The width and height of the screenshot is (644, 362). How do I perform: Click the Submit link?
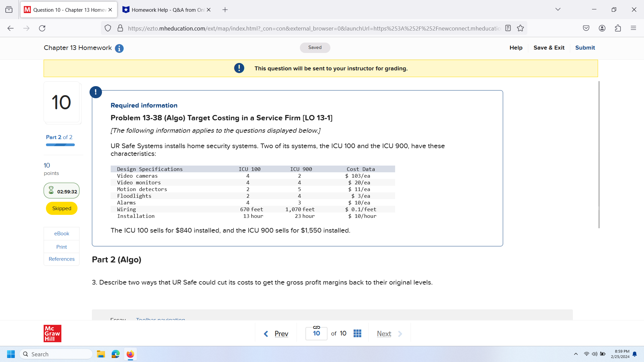[x=585, y=48]
